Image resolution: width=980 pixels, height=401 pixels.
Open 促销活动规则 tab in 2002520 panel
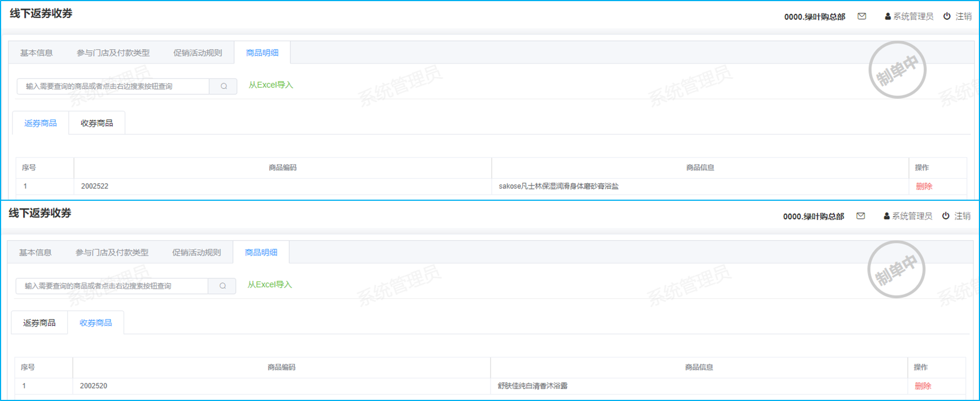click(x=196, y=253)
